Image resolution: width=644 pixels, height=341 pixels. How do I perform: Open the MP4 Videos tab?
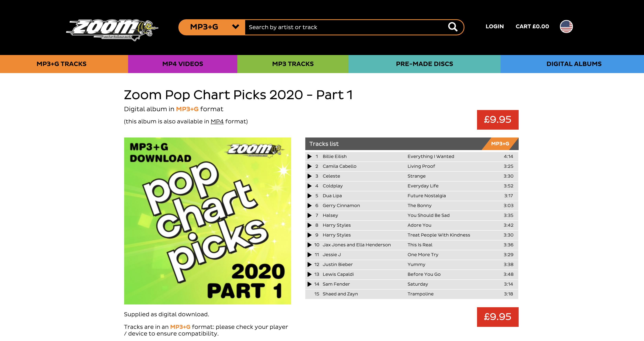(183, 64)
